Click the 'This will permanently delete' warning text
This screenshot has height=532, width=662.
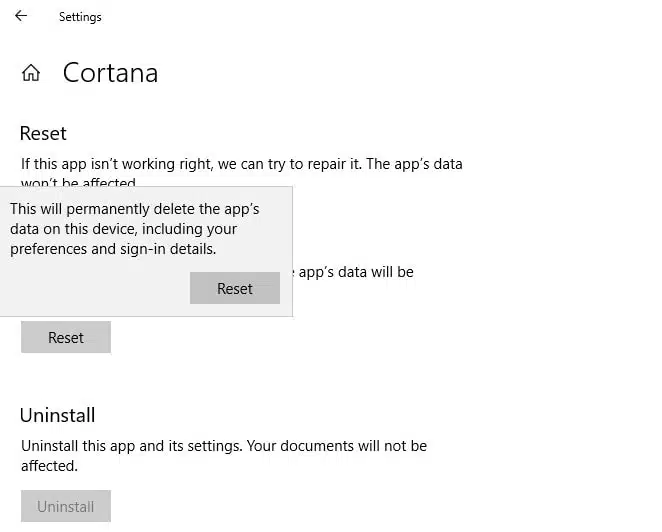click(x=135, y=229)
